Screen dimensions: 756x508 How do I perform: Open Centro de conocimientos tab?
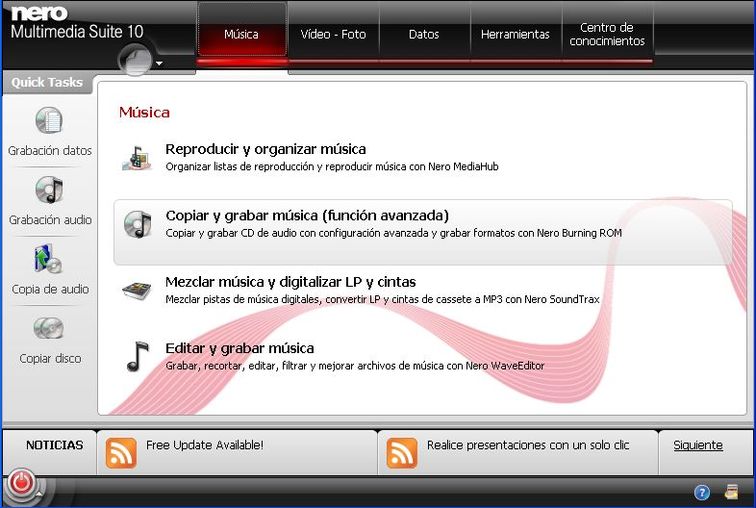(607, 34)
